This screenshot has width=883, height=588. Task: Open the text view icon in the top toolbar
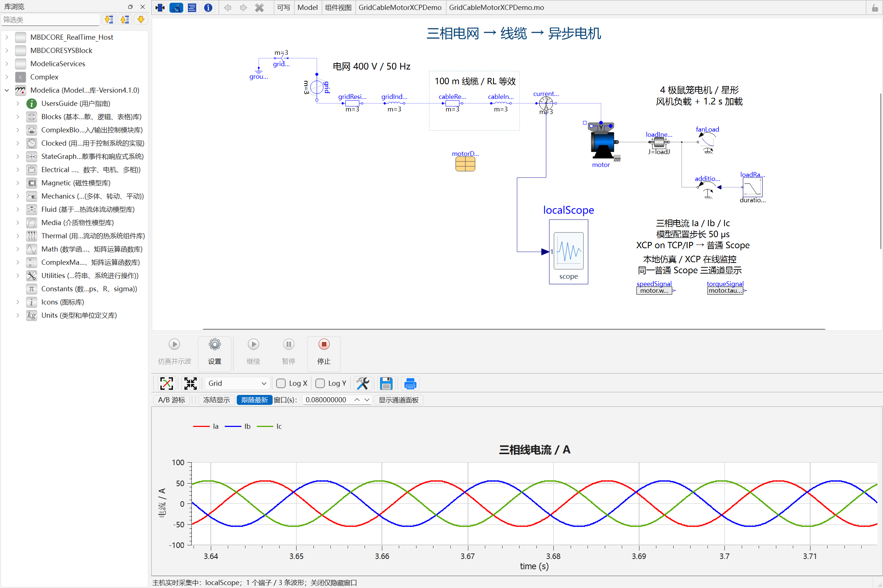pos(192,7)
